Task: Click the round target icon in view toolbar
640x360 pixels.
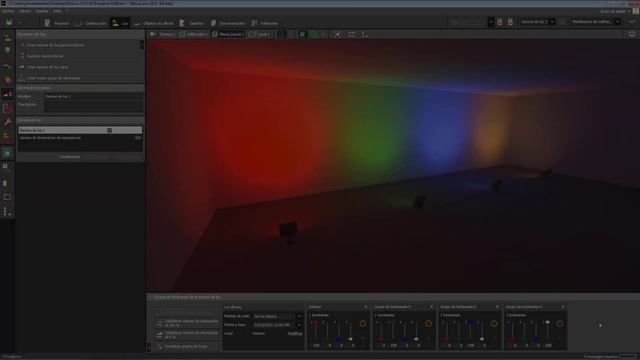Action: point(338,35)
